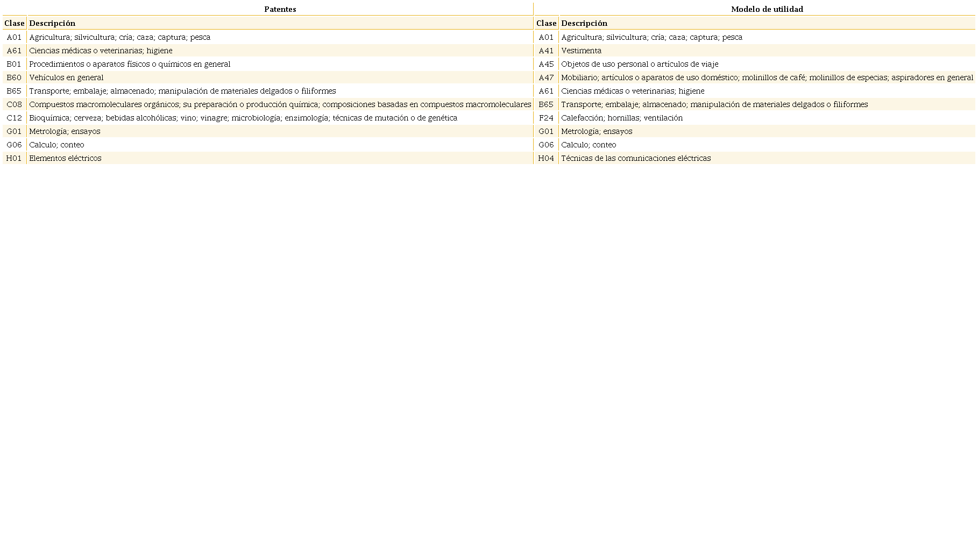Select the Calefacción; hornillas; ventilación row
978x560 pixels.
(x=622, y=118)
